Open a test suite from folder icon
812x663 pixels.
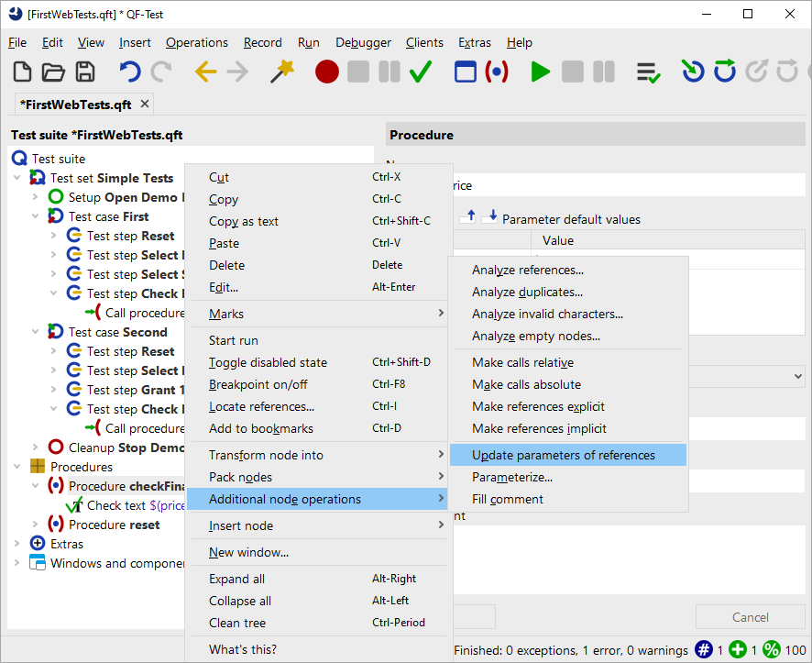53,72
